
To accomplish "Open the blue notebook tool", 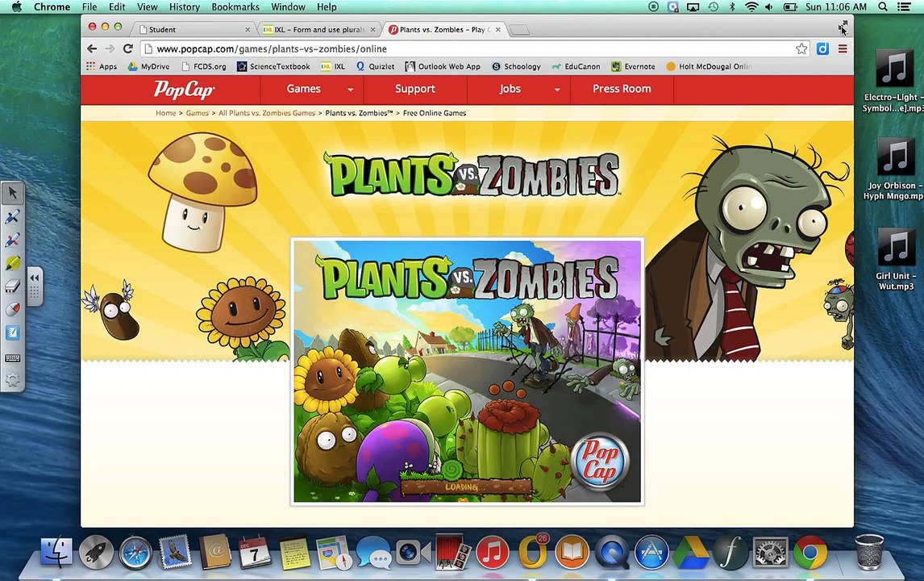I will (12, 332).
